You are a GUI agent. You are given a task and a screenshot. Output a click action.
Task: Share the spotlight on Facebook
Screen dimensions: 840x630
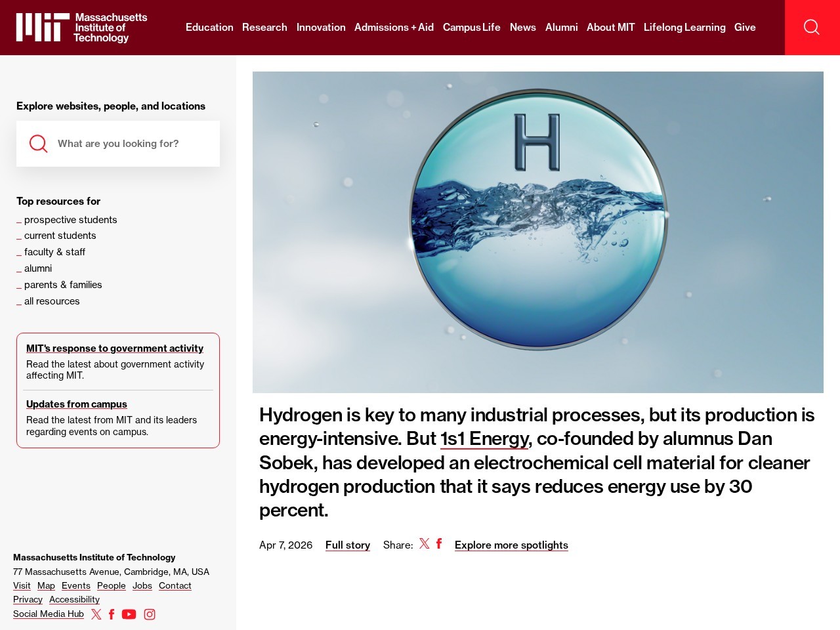439,543
